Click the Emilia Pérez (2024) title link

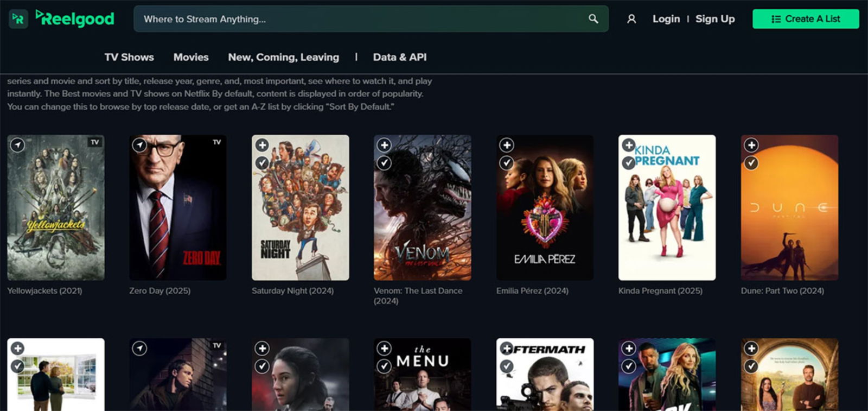533,291
